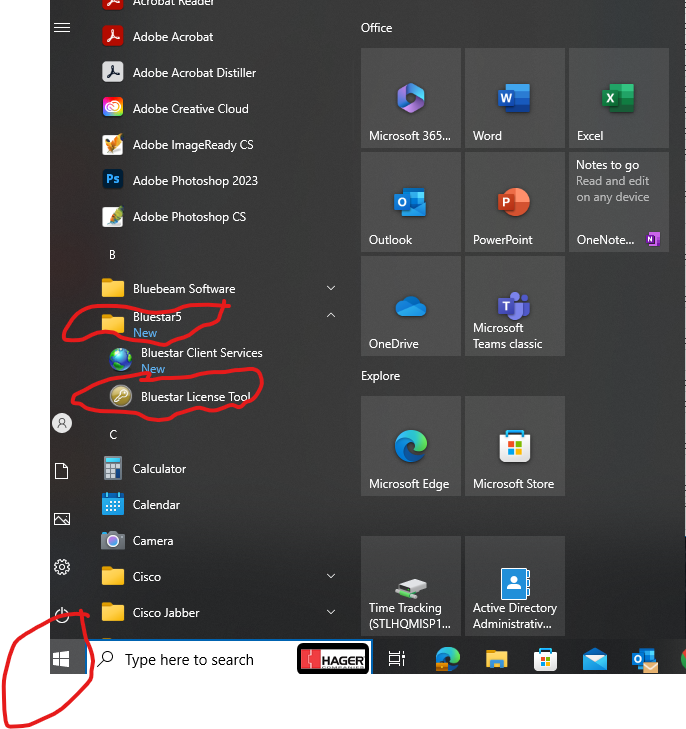The width and height of the screenshot is (686, 729).
Task: Open the Mail app on the taskbar
Action: click(594, 659)
